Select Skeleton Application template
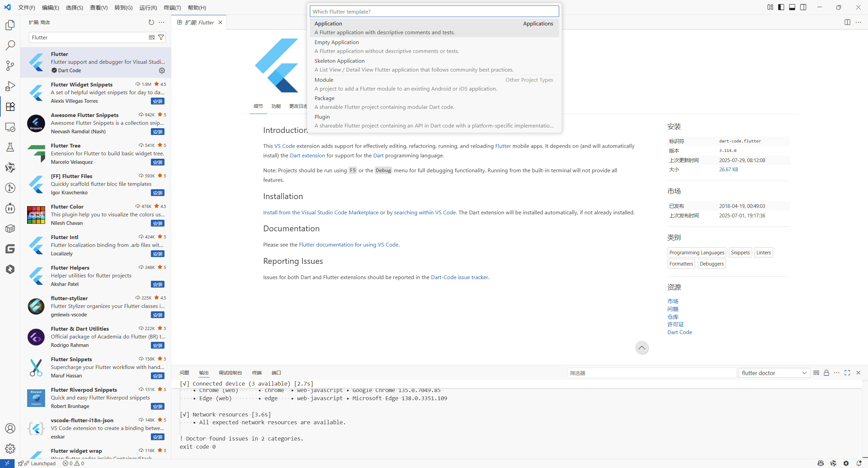The width and height of the screenshot is (868, 468). 434,65
